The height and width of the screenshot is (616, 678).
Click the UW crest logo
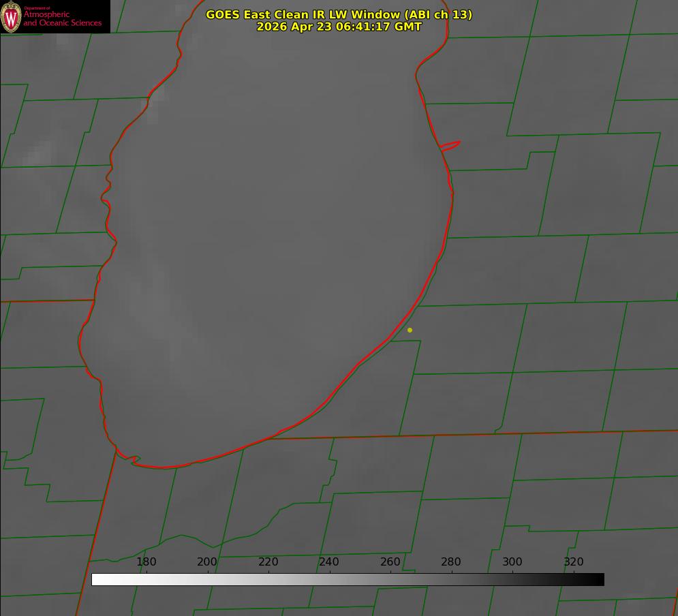coord(11,16)
